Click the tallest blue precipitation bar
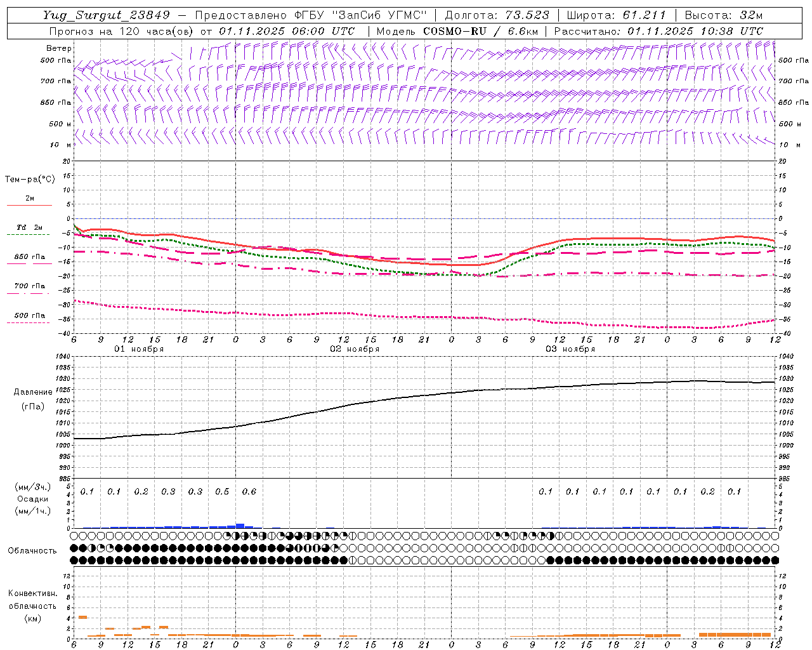Viewport: 812px width, 650px height. click(240, 526)
